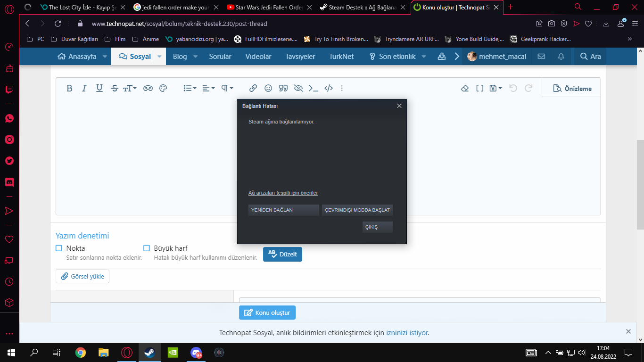Image resolution: width=644 pixels, height=362 pixels.
Task: Open Steam from the Windows taskbar
Action: pos(149,352)
